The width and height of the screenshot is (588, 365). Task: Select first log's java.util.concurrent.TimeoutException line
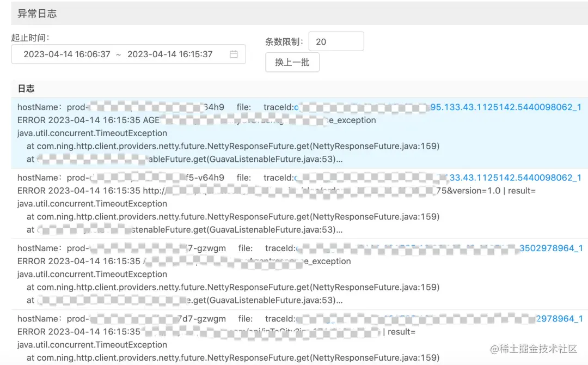pyautogui.click(x=92, y=133)
